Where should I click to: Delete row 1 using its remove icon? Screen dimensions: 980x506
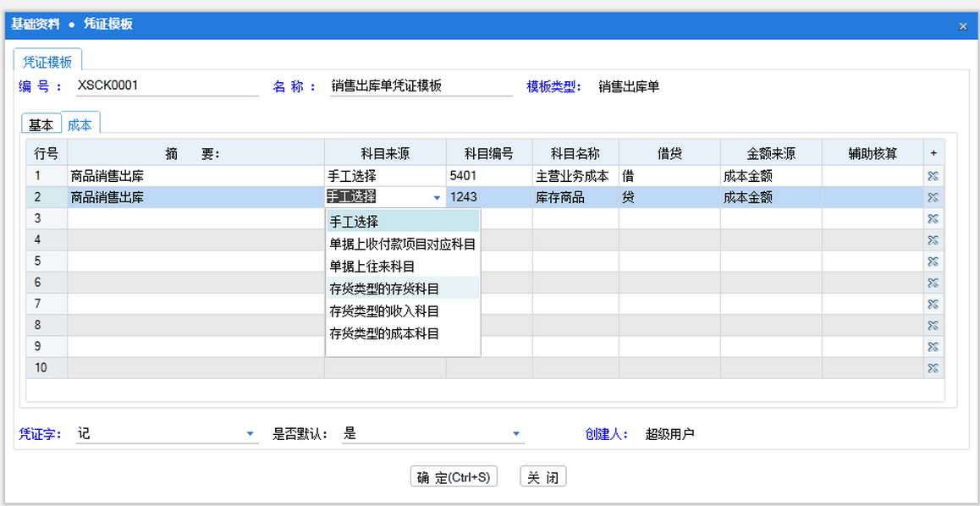(x=933, y=176)
